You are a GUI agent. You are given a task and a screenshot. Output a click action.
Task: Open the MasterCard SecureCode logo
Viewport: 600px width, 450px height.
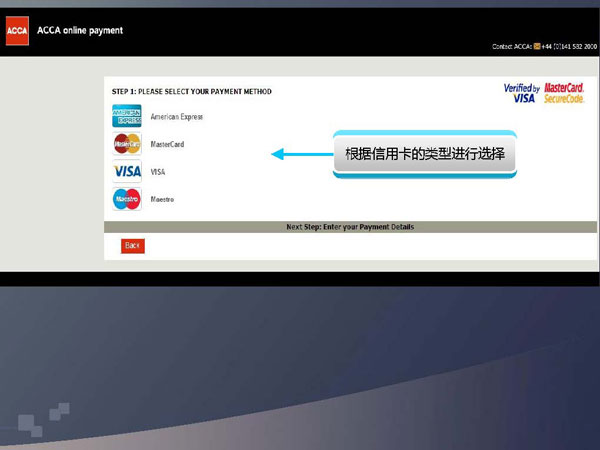[x=565, y=93]
